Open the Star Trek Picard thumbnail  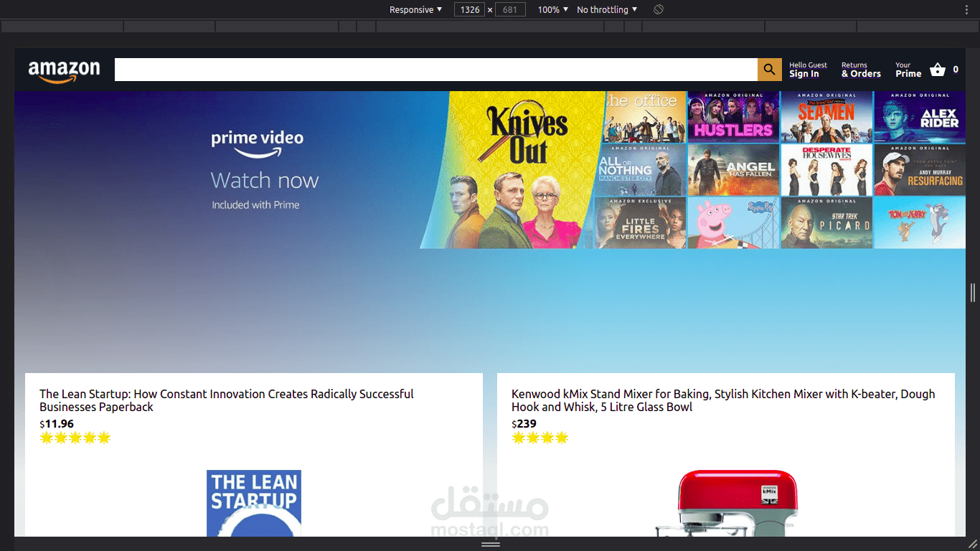826,223
